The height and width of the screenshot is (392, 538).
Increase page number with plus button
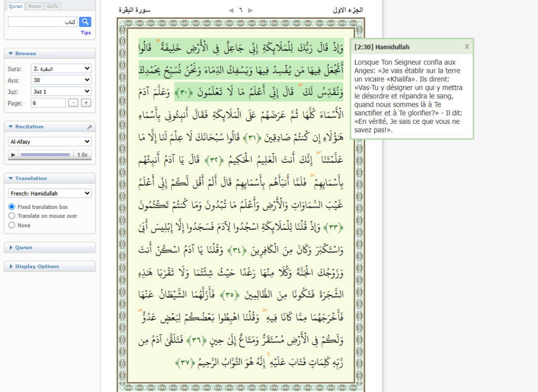tap(86, 103)
